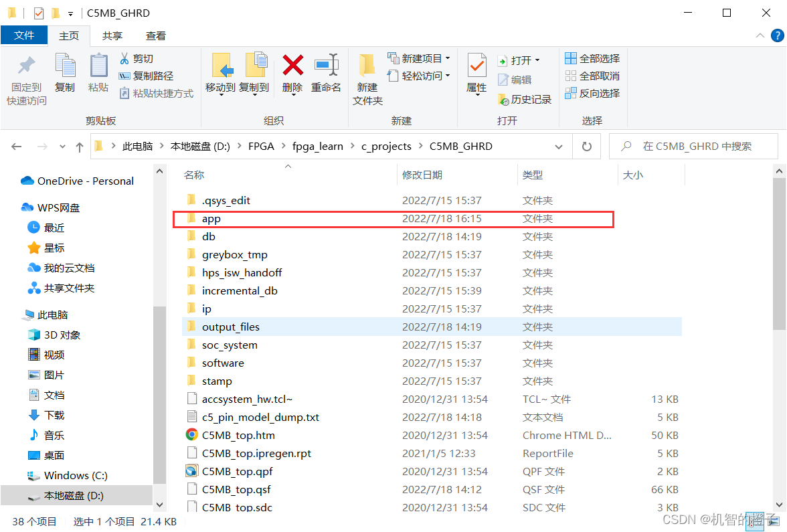This screenshot has height=532, width=787.
Task: Copy path with 复制路径
Action: [x=146, y=76]
